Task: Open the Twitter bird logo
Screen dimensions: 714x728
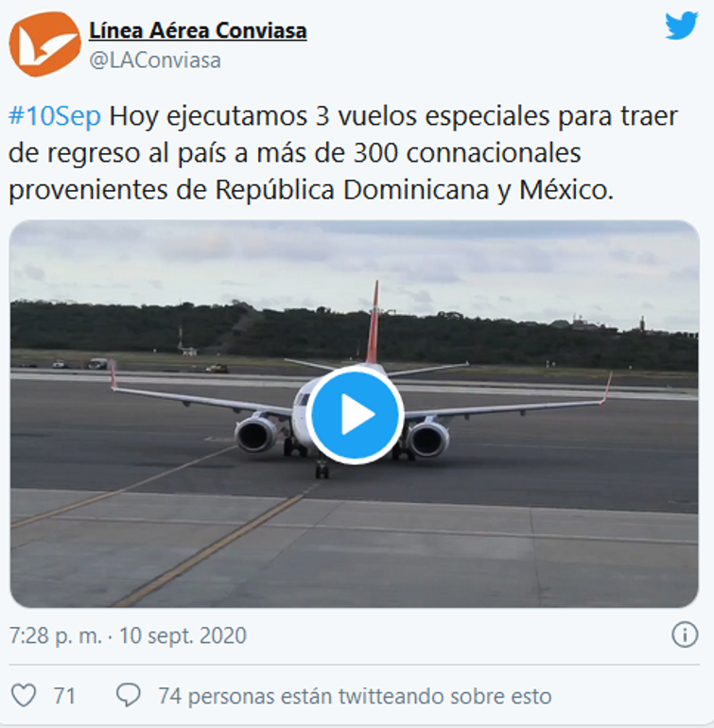Action: pos(681,26)
